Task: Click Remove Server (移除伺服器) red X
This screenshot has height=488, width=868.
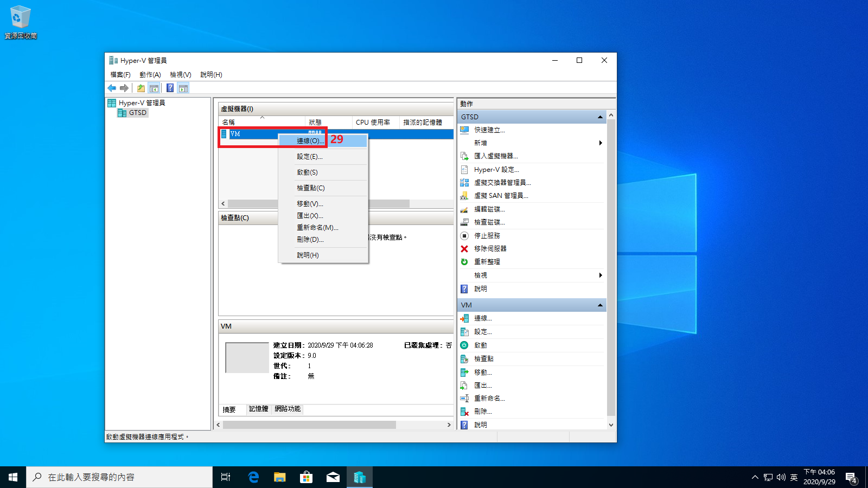Action: point(464,249)
